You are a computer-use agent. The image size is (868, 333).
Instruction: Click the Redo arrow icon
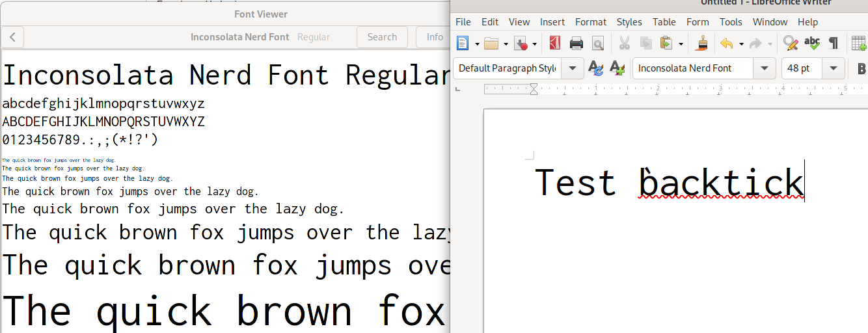[x=755, y=44]
